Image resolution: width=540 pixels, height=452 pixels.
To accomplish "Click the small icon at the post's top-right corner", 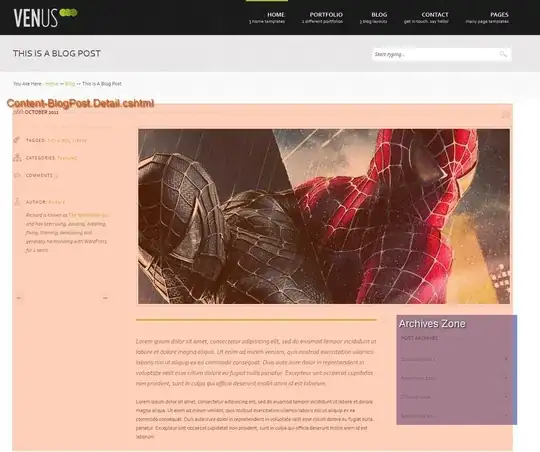I will click(505, 115).
